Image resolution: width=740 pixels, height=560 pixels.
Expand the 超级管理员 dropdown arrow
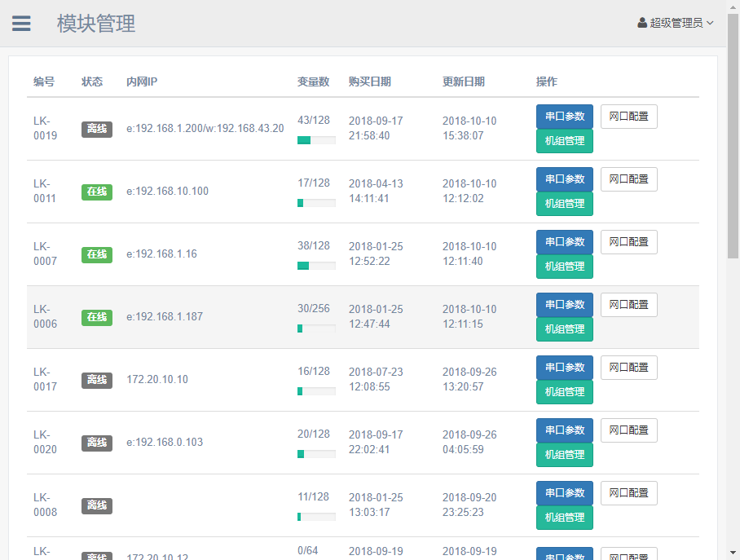(x=711, y=23)
